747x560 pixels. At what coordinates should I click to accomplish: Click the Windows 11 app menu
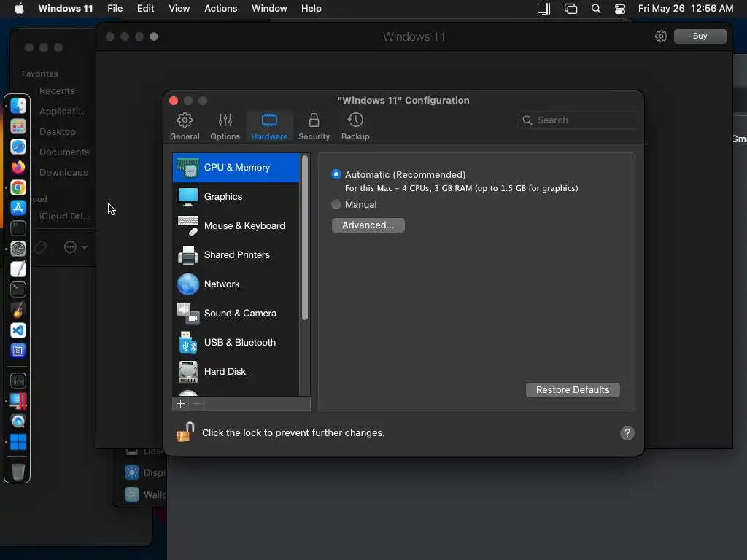[x=65, y=9]
